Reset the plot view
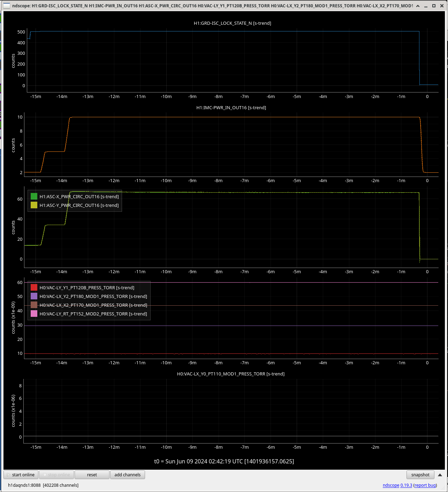The image size is (448, 492). pyautogui.click(x=92, y=475)
